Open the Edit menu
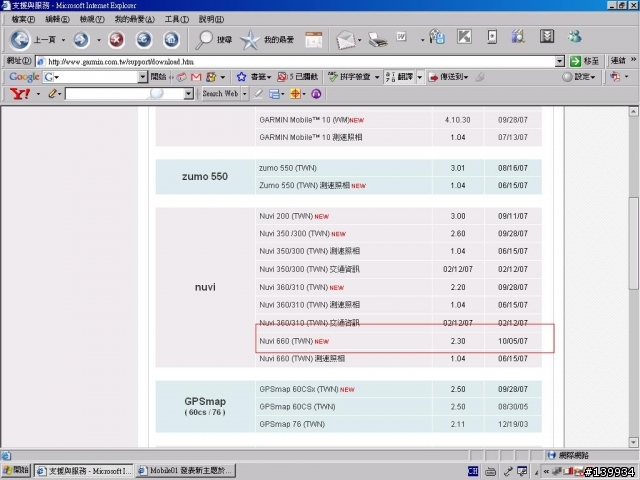Image resolution: width=640 pixels, height=480 pixels. pyautogui.click(x=58, y=19)
